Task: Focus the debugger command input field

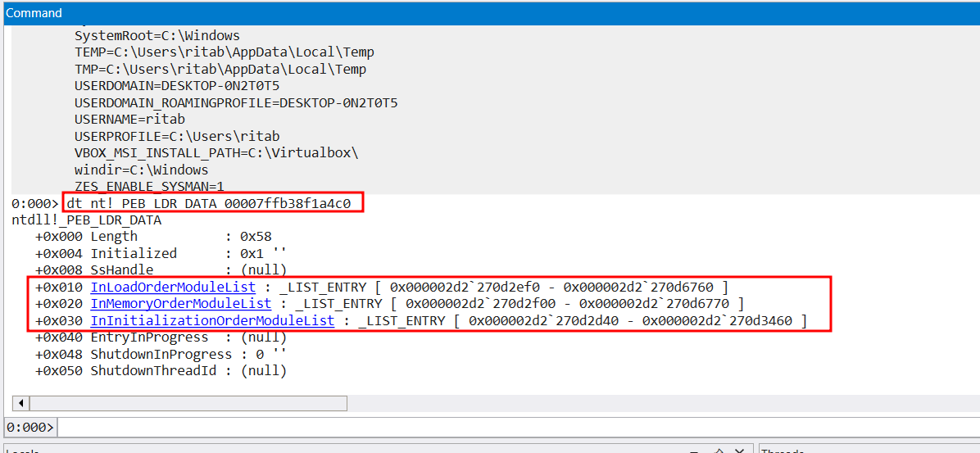Action: [x=516, y=428]
